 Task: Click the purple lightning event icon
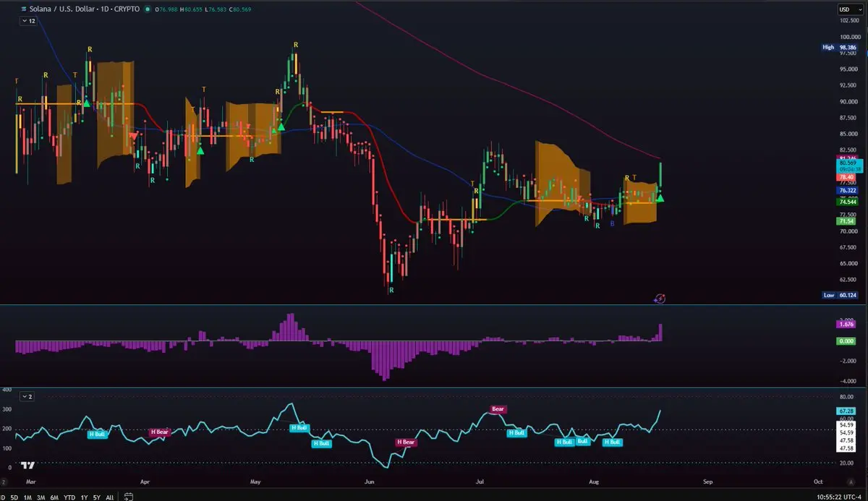pos(660,298)
